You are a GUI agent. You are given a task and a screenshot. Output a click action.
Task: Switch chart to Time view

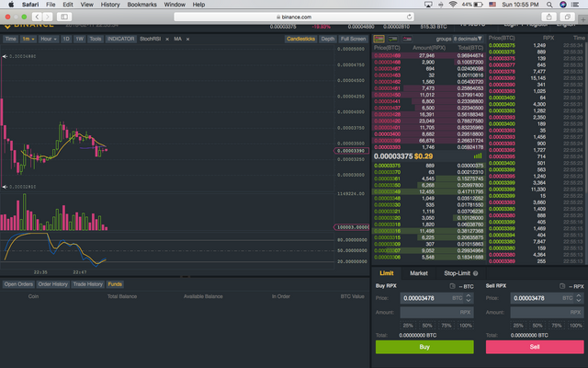tap(10, 39)
